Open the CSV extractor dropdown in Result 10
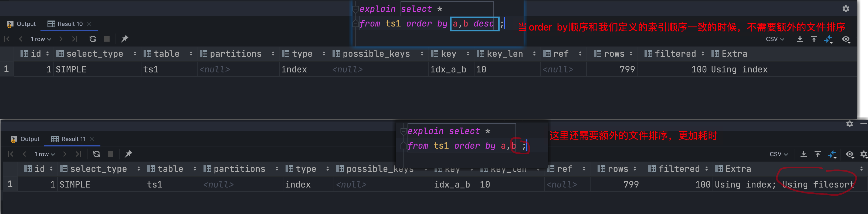868x214 pixels. tap(775, 39)
